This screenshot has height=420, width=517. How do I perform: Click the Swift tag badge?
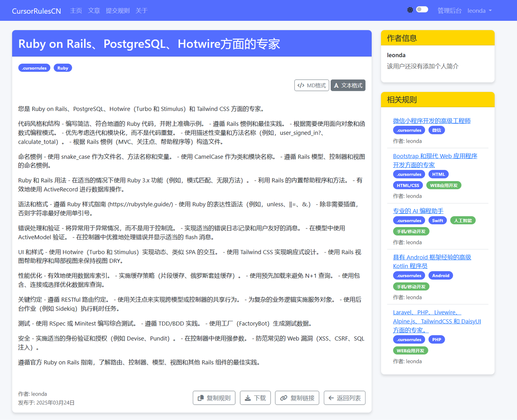coord(438,221)
